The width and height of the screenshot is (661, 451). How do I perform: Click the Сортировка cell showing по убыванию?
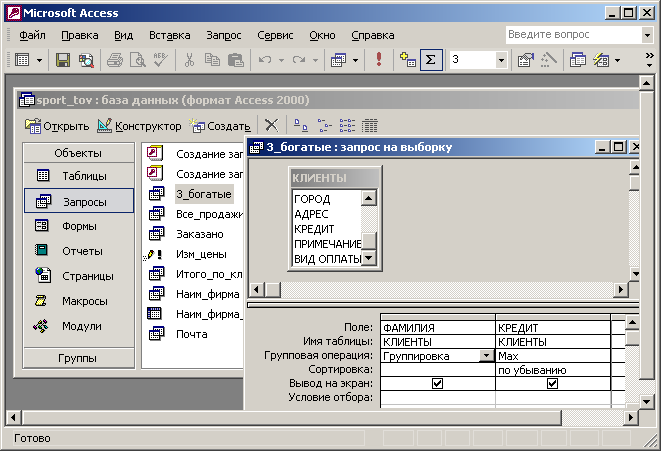click(x=553, y=370)
